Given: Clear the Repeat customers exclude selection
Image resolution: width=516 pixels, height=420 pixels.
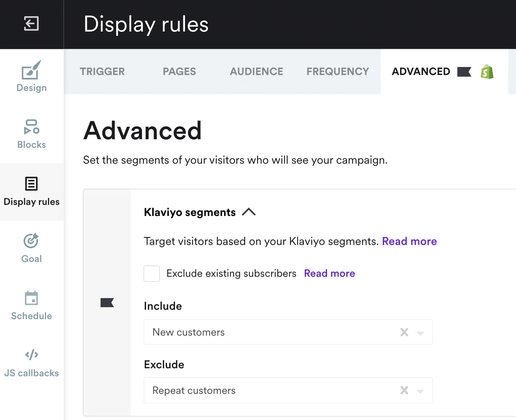Looking at the screenshot, I should click(404, 390).
